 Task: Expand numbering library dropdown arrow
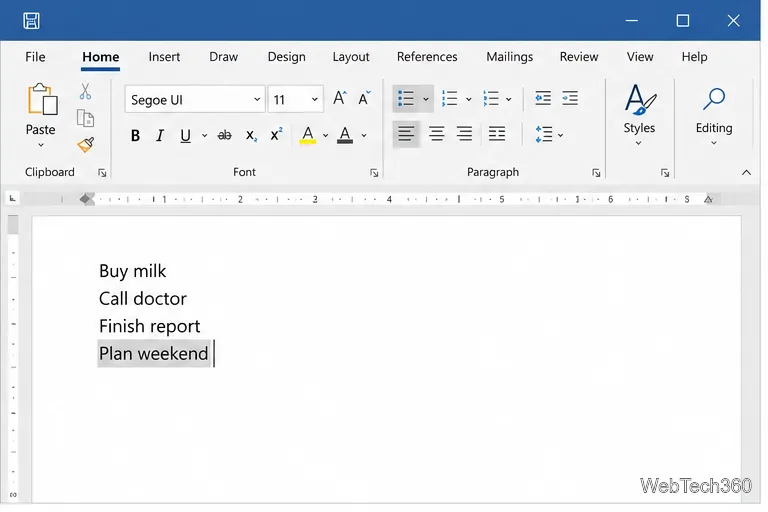(468, 99)
